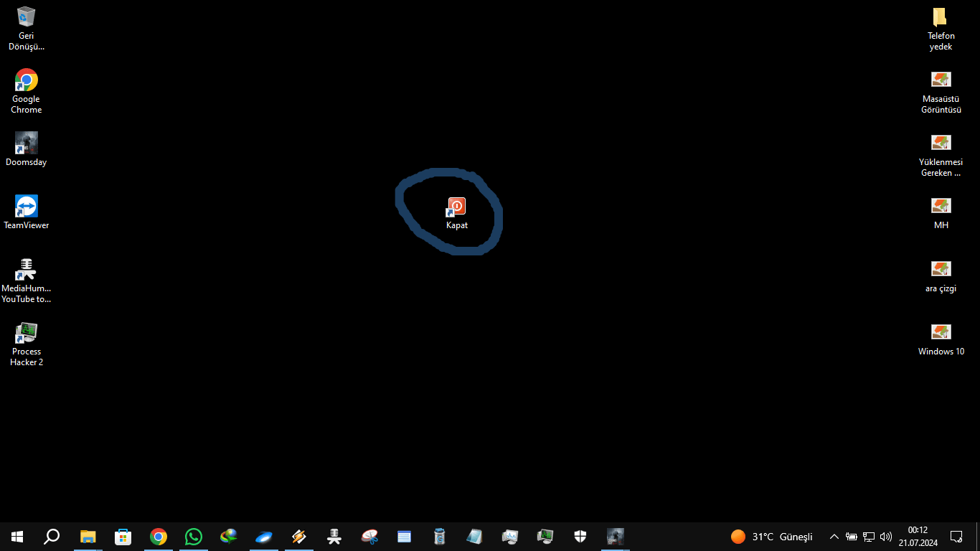This screenshot has width=980, height=551.
Task: Select the MH image file on desktop
Action: tap(941, 212)
